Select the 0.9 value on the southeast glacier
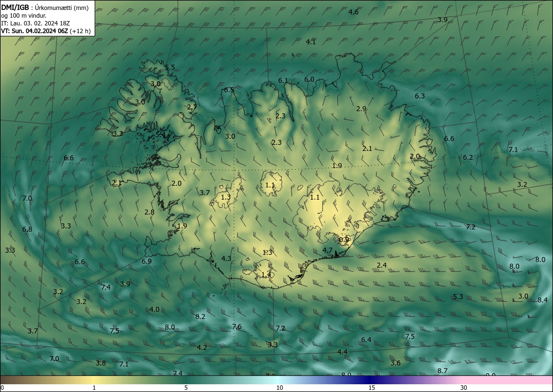The image size is (553, 392). (344, 240)
